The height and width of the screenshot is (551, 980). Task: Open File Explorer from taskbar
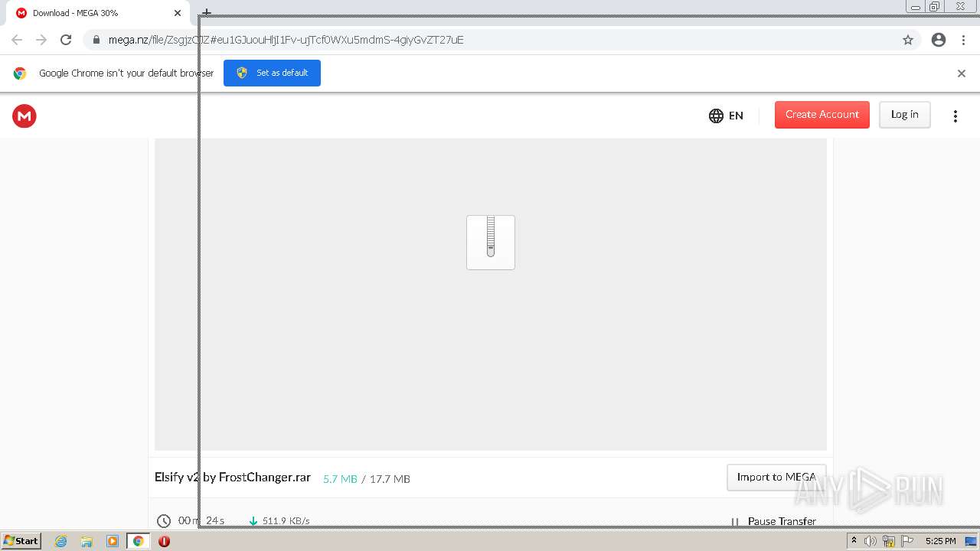[x=87, y=541]
